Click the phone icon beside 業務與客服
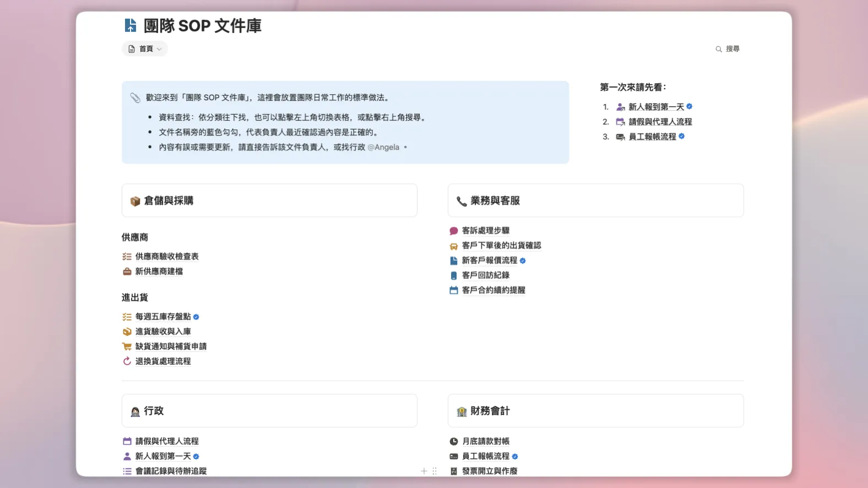 (x=462, y=201)
